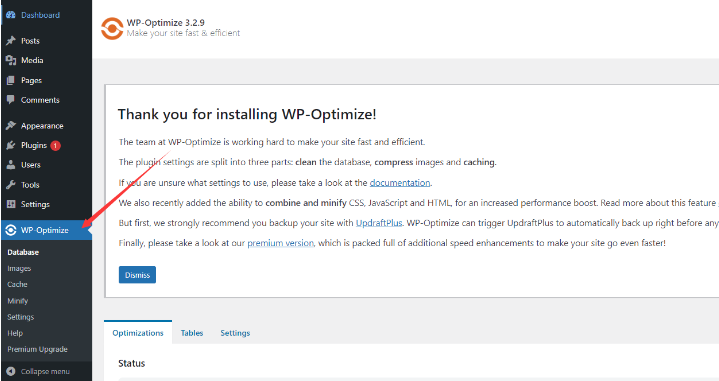Open Settings in main admin menu
The width and height of the screenshot is (719, 381).
pyautogui.click(x=35, y=204)
